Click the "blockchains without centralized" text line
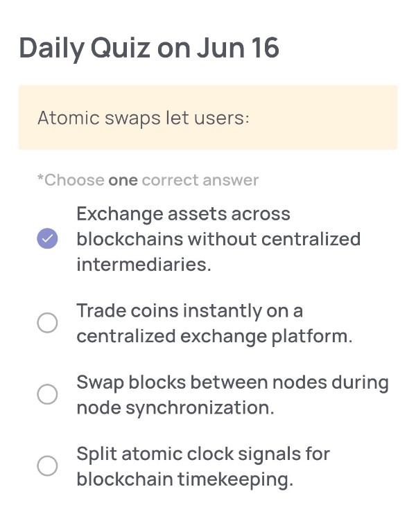 pos(218,239)
